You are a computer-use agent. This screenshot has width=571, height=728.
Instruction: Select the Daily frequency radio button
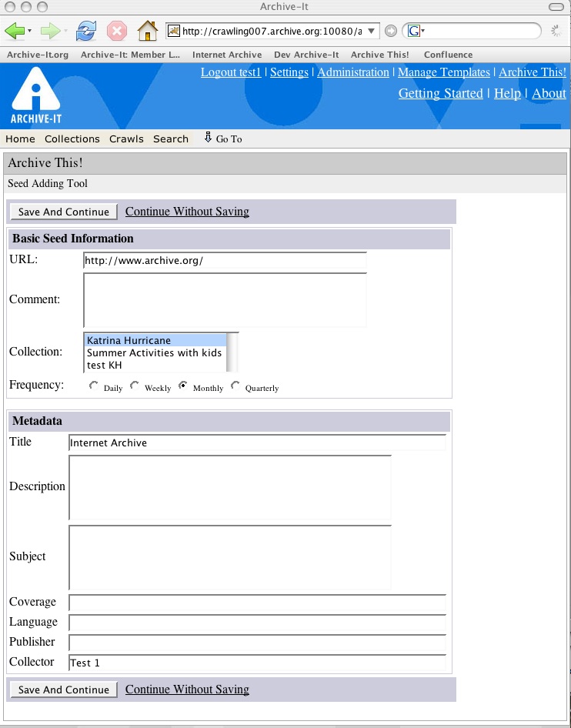pos(94,386)
